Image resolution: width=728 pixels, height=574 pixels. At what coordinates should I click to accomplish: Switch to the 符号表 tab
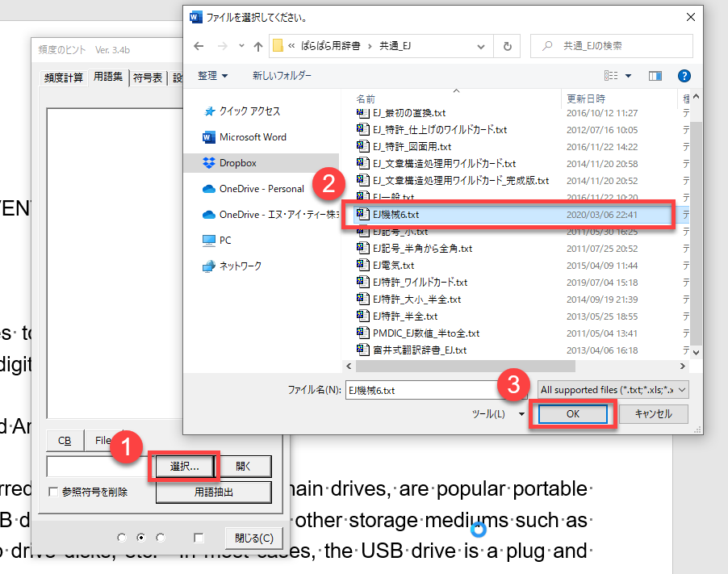tap(148, 78)
